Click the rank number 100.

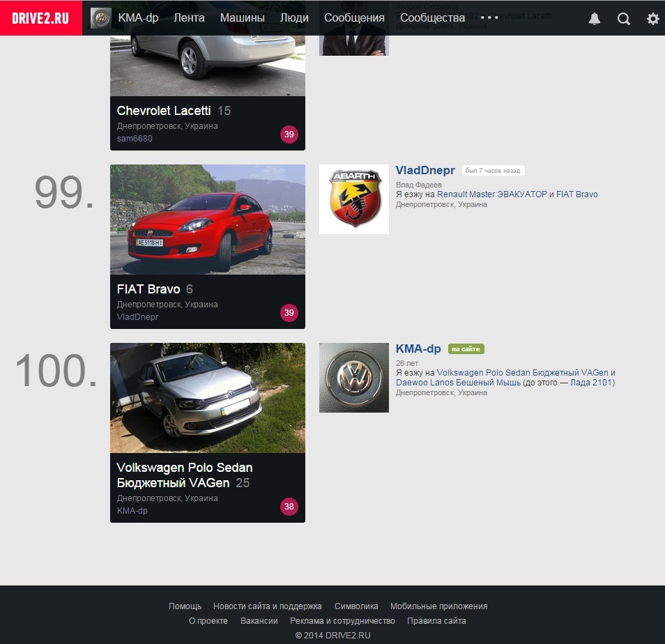pyautogui.click(x=56, y=371)
